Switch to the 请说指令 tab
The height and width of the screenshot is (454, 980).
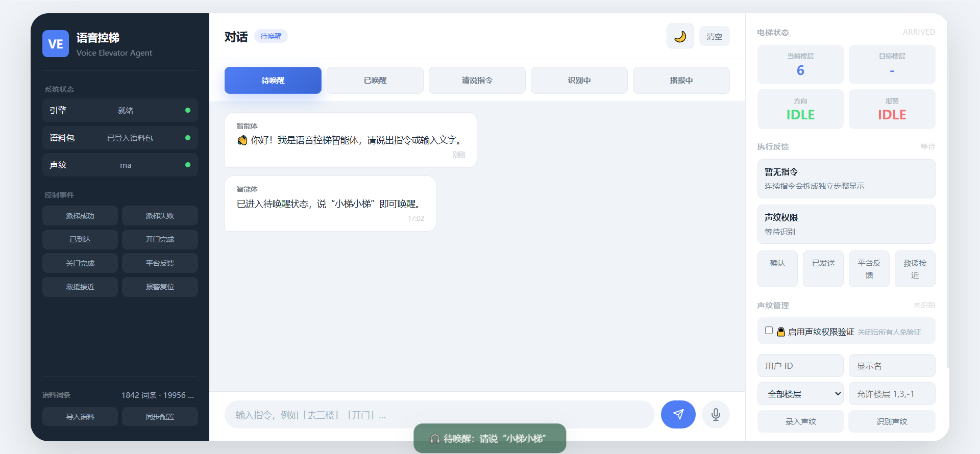[x=477, y=80]
